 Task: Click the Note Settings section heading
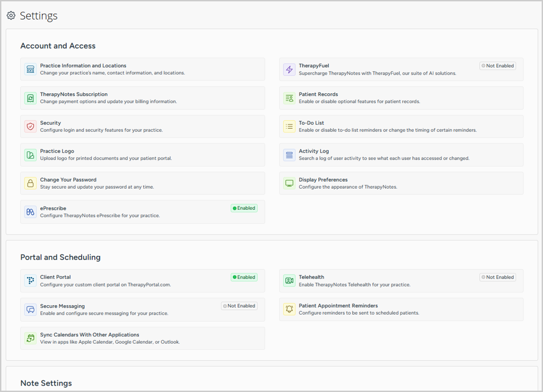pyautogui.click(x=46, y=383)
